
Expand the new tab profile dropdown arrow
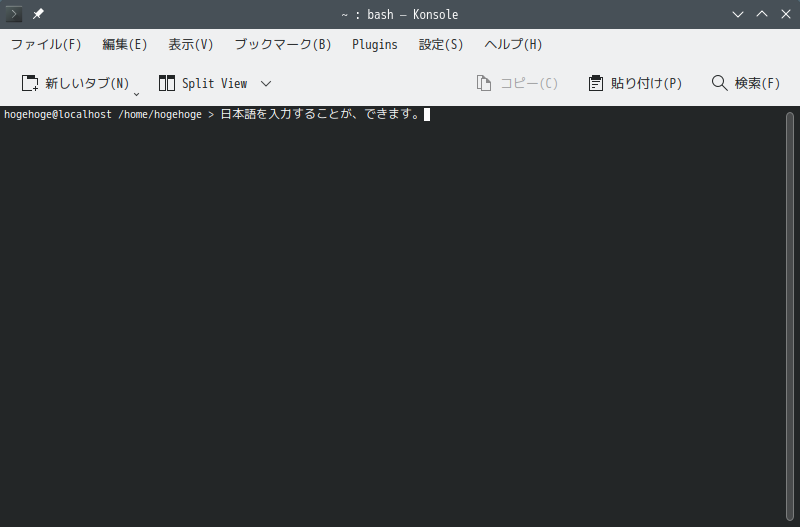coord(136,94)
